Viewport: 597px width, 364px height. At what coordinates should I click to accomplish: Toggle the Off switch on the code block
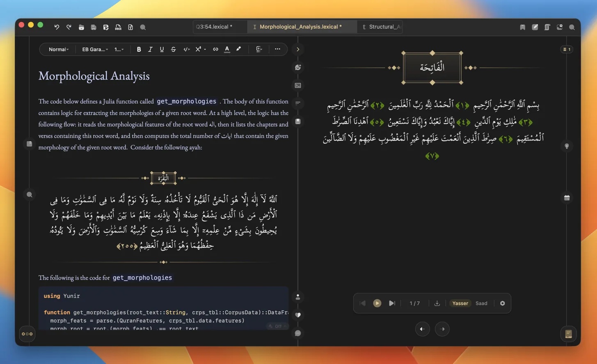pos(278,326)
